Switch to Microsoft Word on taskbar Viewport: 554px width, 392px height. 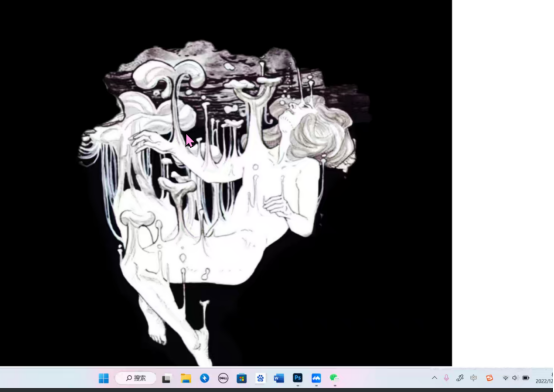point(279,379)
